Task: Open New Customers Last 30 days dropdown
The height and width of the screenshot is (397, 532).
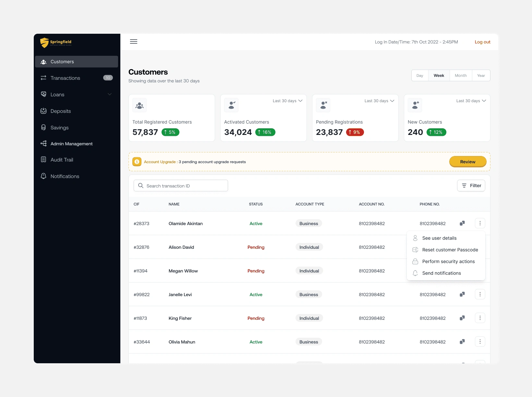Action: pos(471,101)
